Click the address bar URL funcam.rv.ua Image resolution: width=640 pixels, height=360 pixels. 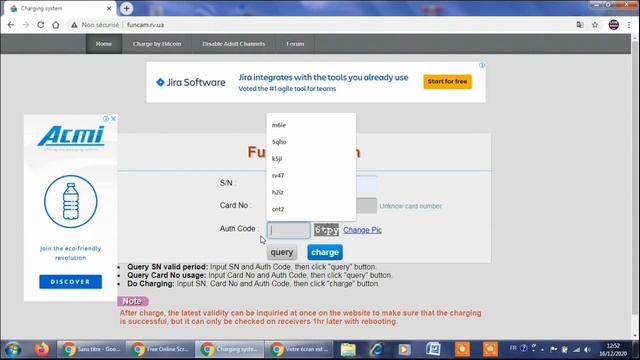coord(145,25)
